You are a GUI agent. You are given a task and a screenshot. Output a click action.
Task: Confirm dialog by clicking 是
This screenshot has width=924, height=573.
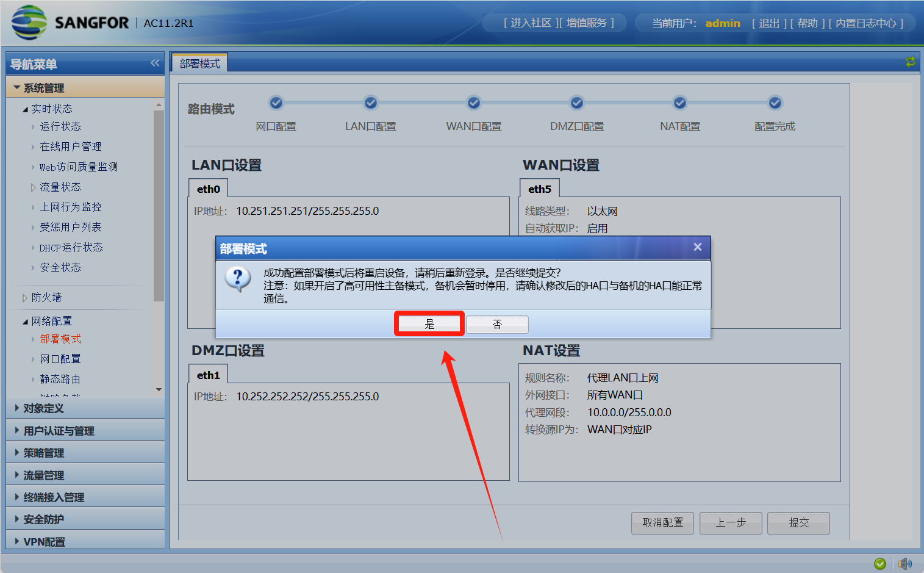pos(429,324)
